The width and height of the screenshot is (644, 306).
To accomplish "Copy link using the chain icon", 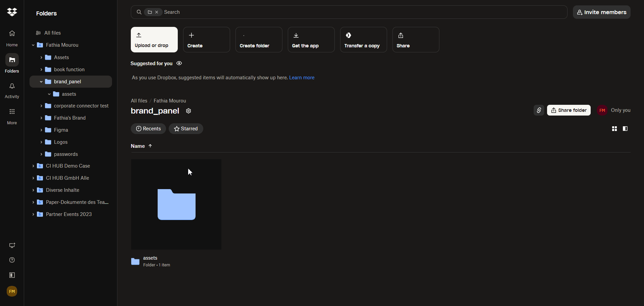I will (x=539, y=110).
